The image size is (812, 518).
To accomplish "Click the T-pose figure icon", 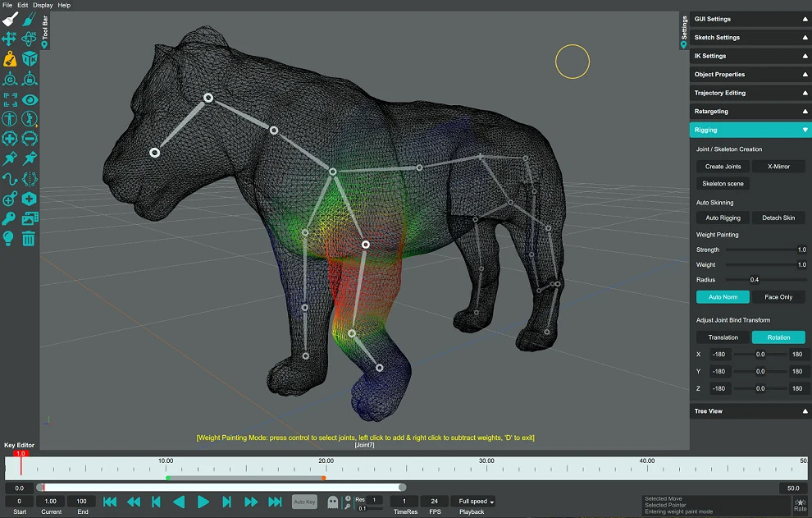I will click(x=9, y=119).
